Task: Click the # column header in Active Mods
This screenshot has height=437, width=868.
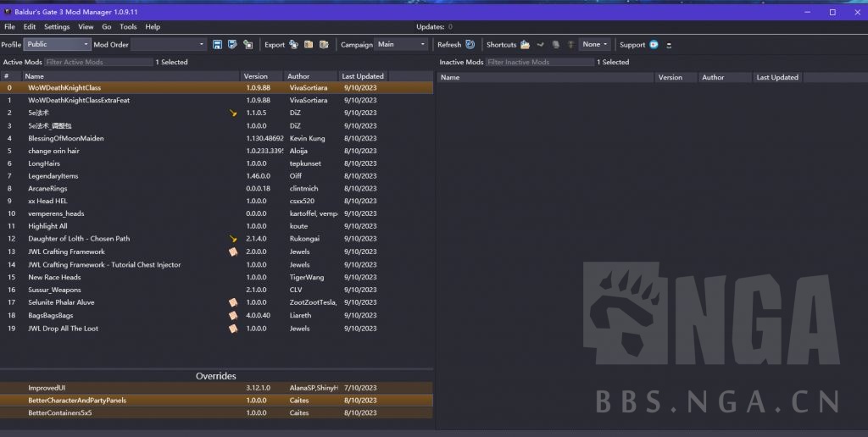Action: click(x=10, y=76)
